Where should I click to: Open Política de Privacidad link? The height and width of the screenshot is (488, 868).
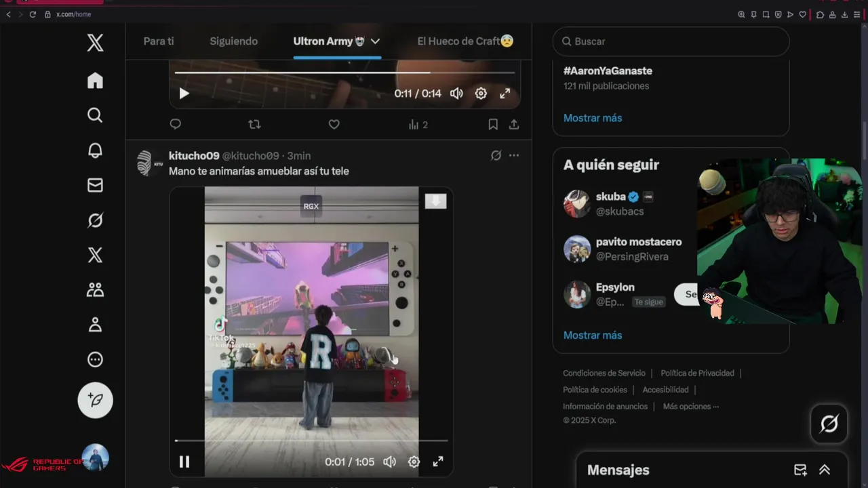coord(697,373)
